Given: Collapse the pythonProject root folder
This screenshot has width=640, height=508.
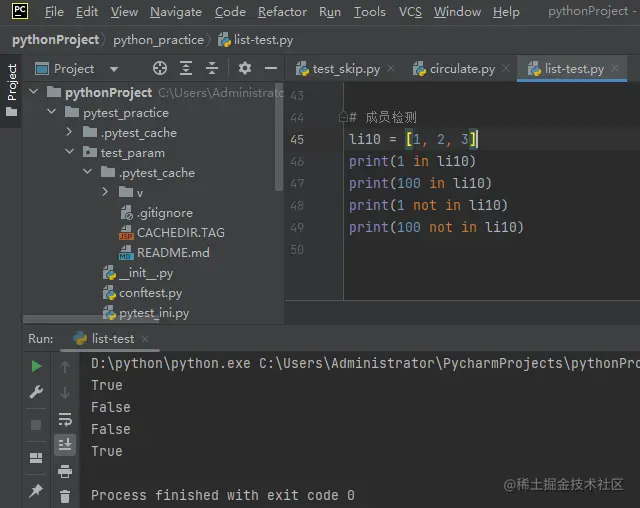Looking at the screenshot, I should tap(33, 92).
